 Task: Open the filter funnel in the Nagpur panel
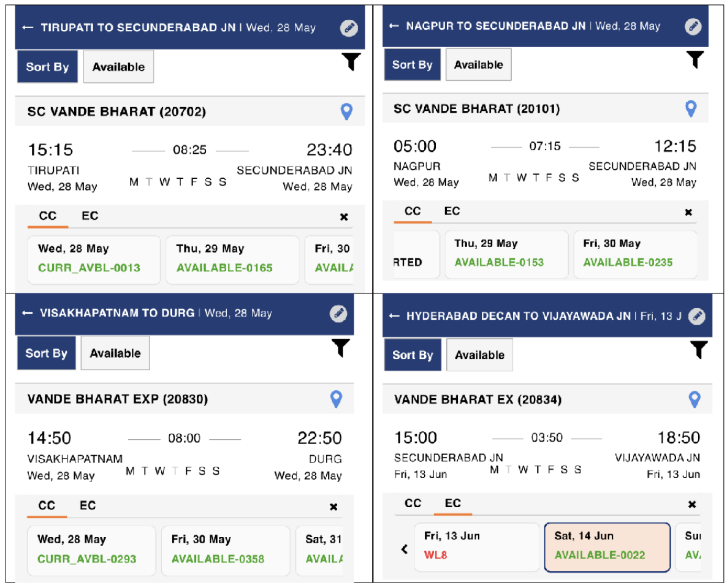695,59
